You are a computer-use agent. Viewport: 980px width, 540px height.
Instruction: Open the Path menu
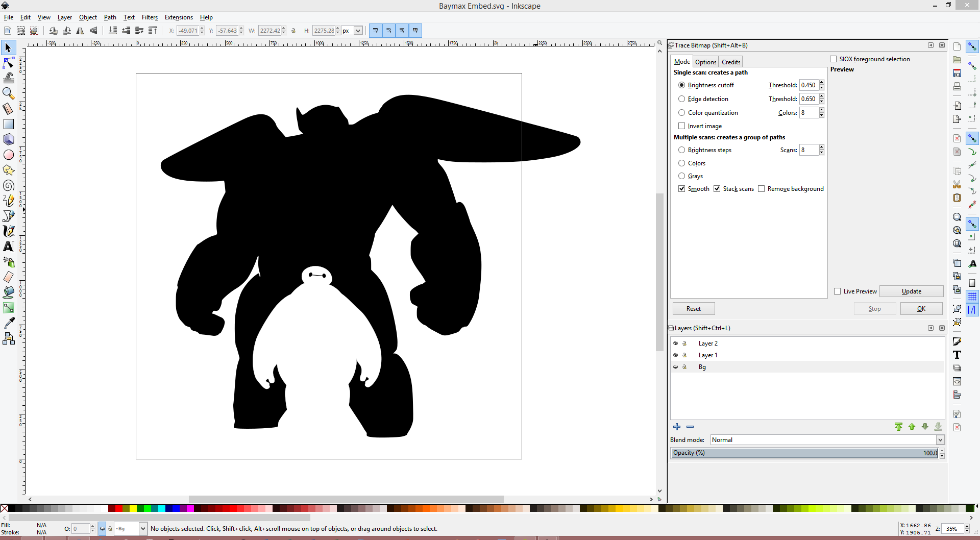110,17
